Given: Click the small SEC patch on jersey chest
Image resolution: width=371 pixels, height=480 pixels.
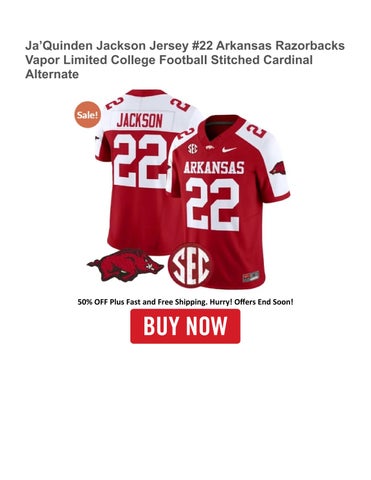Looking at the screenshot, I should tap(192, 148).
